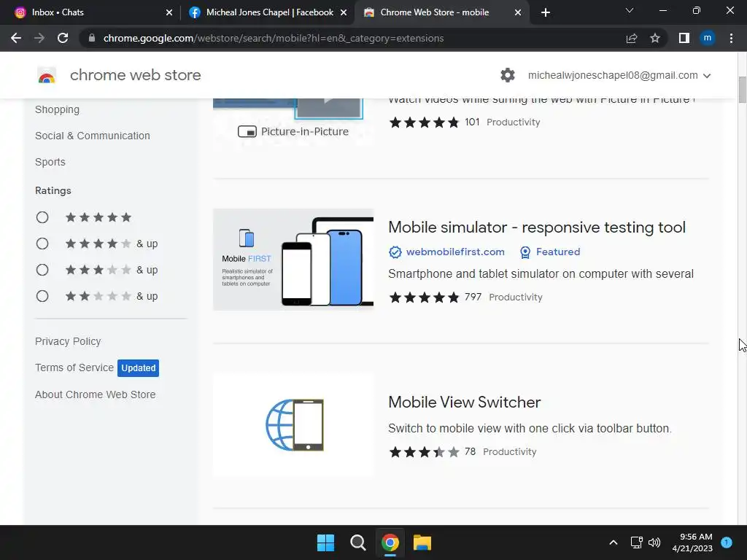
Task: Open the Sports category
Action: pos(50,162)
